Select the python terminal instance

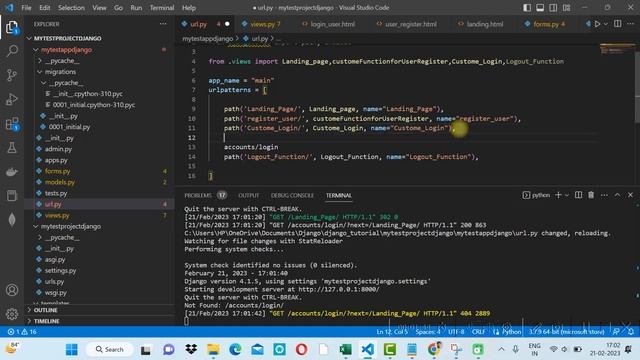[x=536, y=195]
